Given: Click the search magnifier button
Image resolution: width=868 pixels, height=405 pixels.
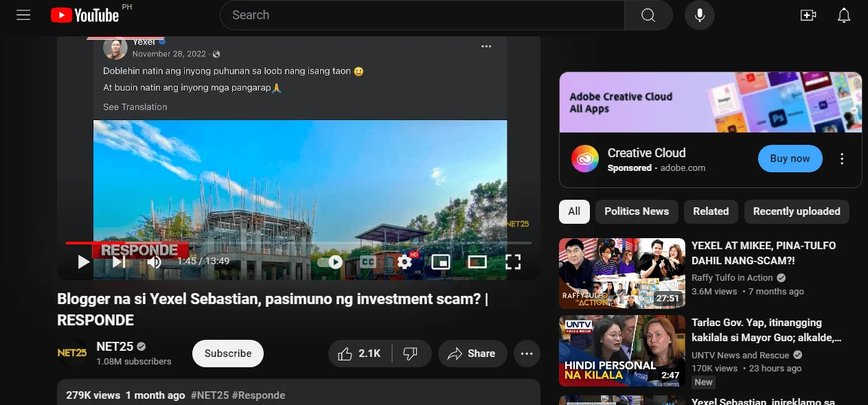Looking at the screenshot, I should [x=648, y=15].
